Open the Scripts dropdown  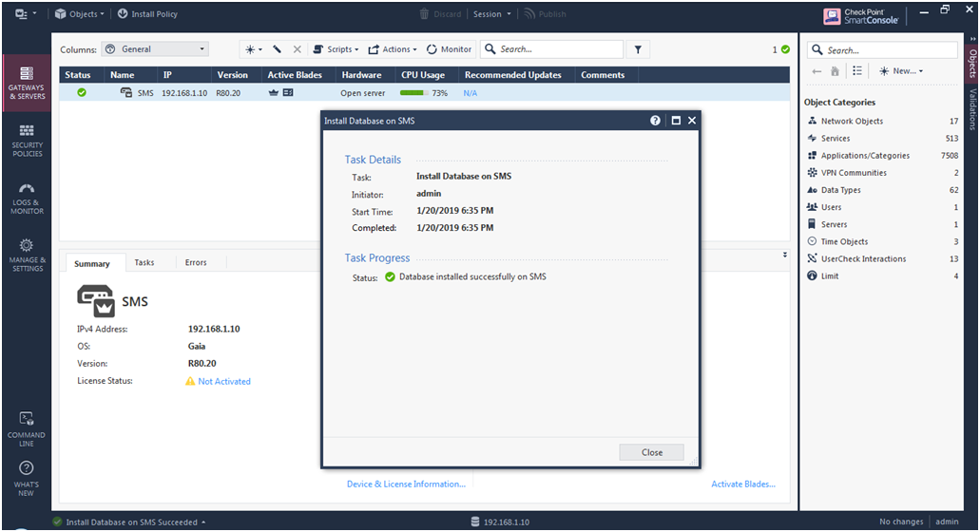point(336,49)
